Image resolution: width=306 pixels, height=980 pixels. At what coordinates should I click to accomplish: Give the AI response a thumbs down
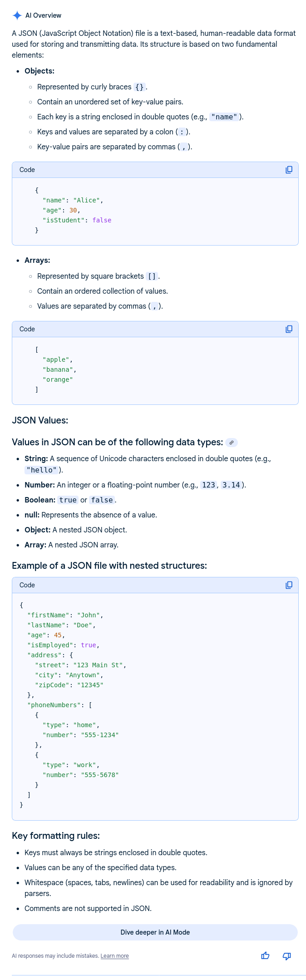tap(286, 956)
